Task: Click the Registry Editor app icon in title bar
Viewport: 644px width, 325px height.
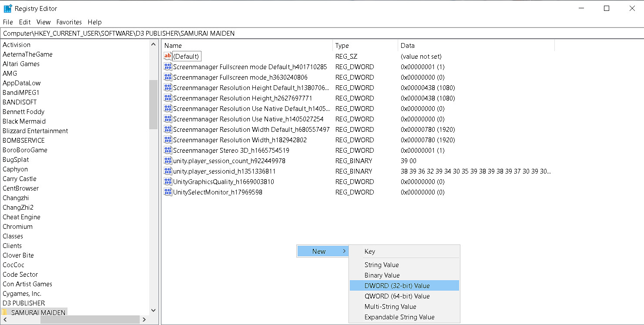Action: 8,8
